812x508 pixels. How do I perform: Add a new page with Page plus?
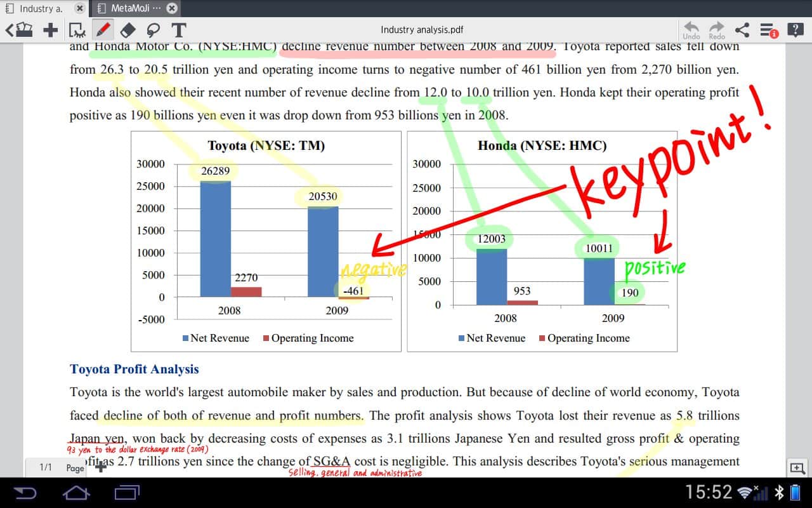[100, 467]
